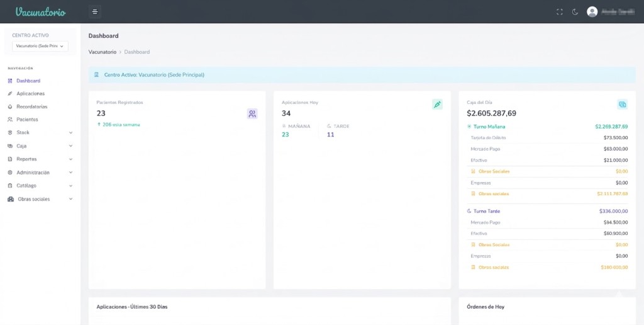644x325 pixels.
Task: Click the syringe icon in Aplicaciones Hoy
Action: pos(437,104)
